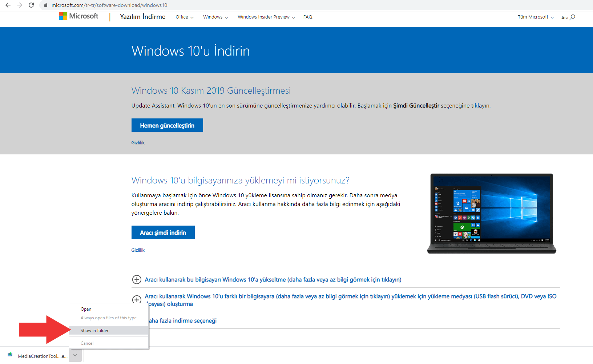Click the padlock site security icon
This screenshot has width=593, height=364.
click(x=46, y=5)
